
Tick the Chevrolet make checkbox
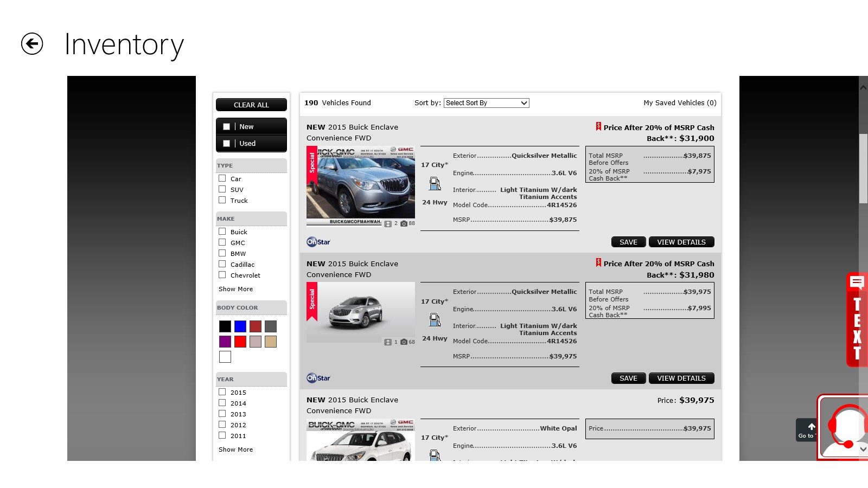[x=222, y=275]
